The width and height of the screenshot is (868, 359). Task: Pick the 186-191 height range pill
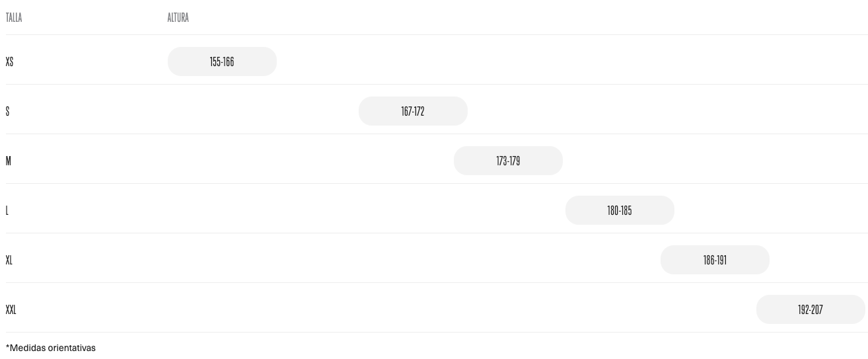click(715, 260)
